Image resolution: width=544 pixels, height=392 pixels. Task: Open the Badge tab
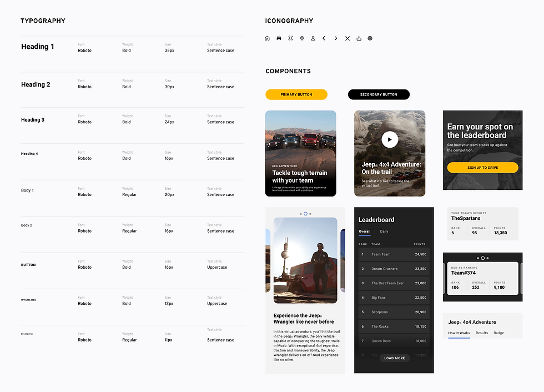click(498, 333)
